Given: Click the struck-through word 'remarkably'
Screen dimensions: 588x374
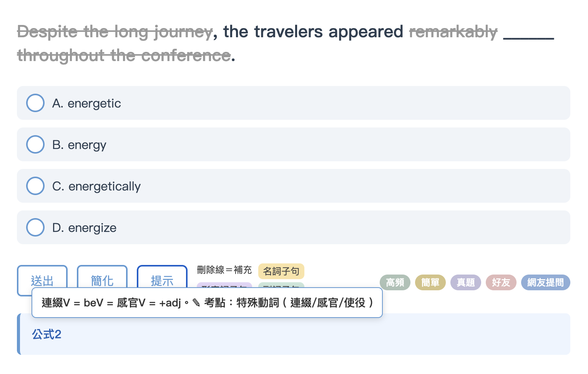Looking at the screenshot, I should point(453,32).
